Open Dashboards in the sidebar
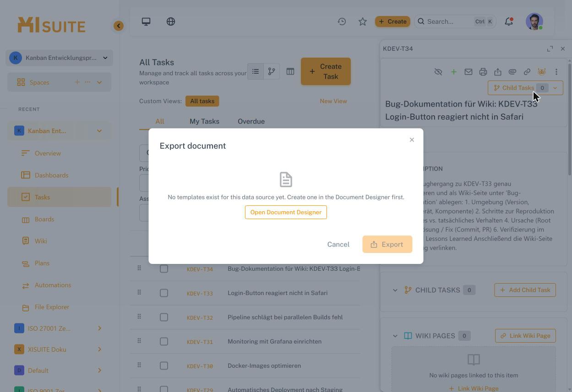The image size is (572, 392). [51, 175]
